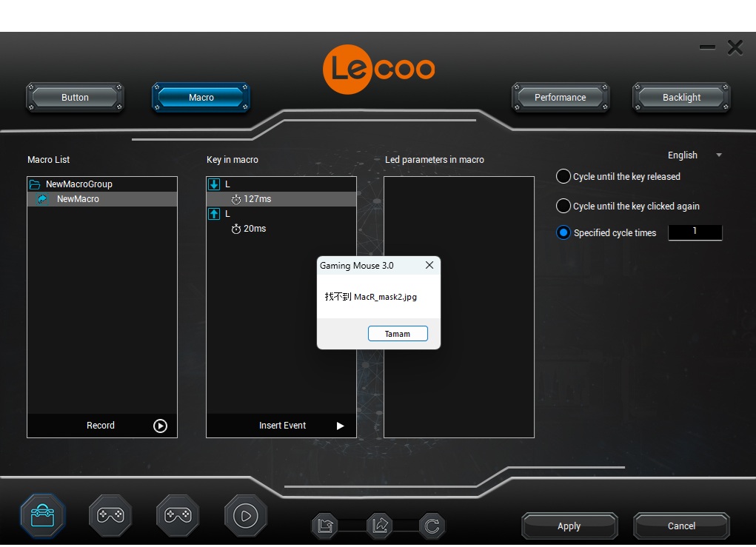Click the reset refresh icon
Screen dimensions: 756x547
click(432, 526)
